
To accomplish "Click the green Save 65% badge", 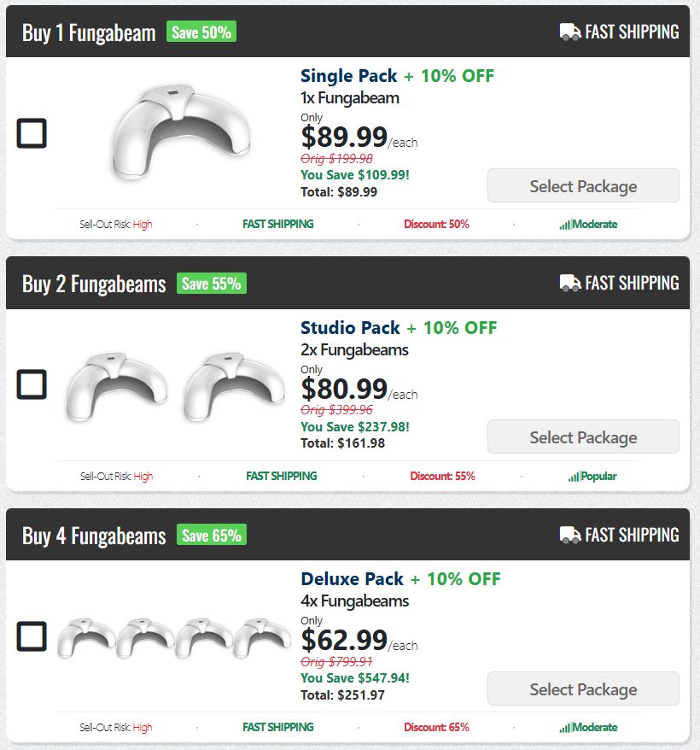I will coord(211,536).
